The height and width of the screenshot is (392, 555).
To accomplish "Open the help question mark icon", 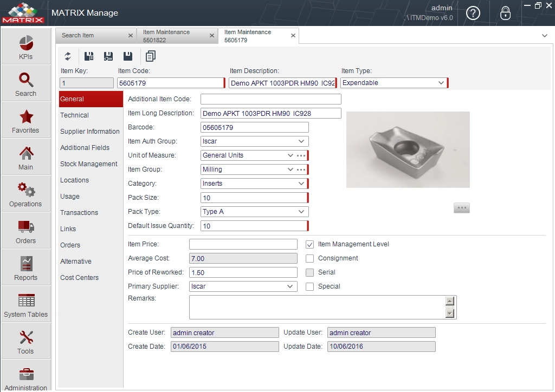I will coord(473,14).
